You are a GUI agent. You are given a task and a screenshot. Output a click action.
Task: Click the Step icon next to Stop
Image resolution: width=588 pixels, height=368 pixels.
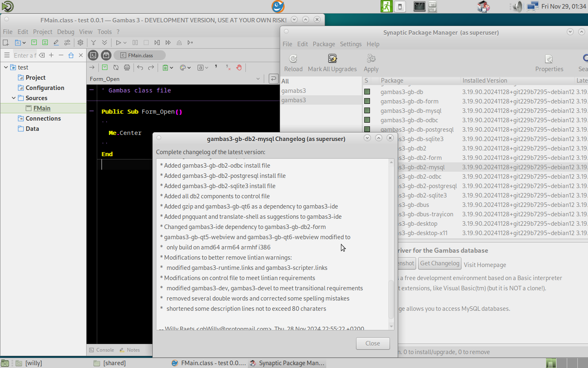pos(157,43)
